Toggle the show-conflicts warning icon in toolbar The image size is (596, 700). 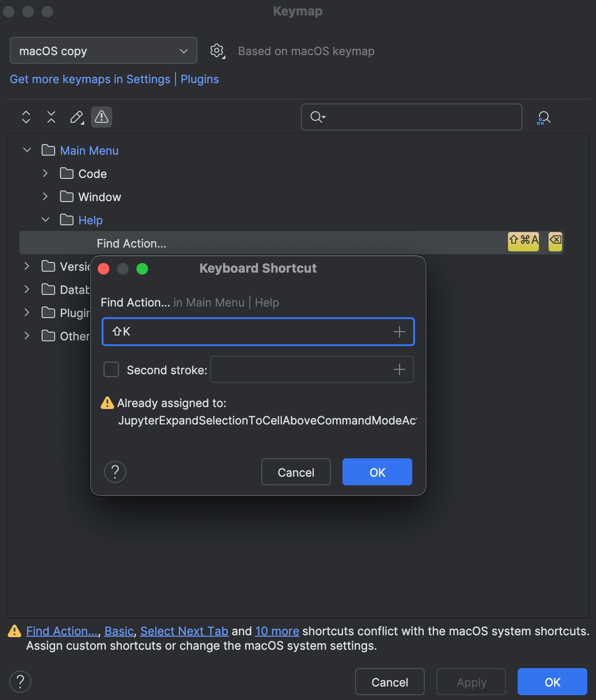101,117
